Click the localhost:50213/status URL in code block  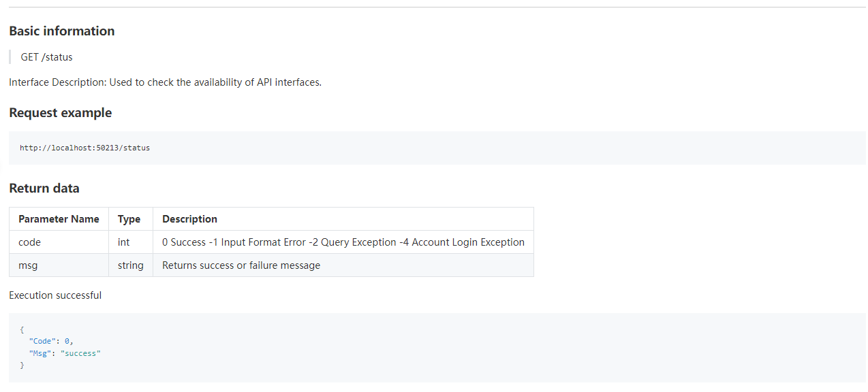point(84,148)
